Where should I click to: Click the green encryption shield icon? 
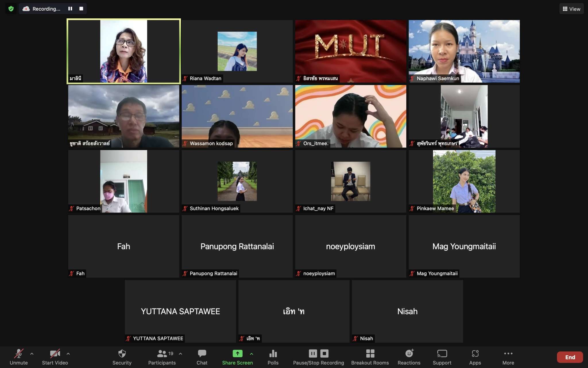pos(11,9)
